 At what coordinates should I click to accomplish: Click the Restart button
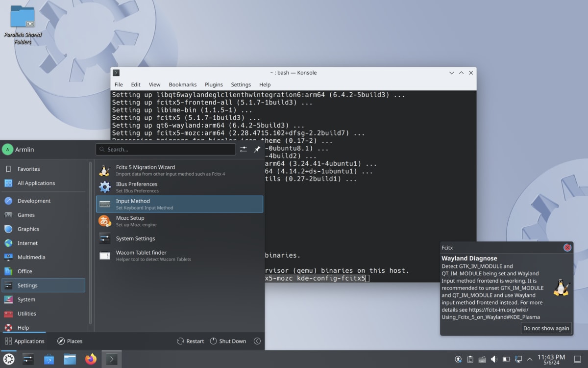coord(190,341)
